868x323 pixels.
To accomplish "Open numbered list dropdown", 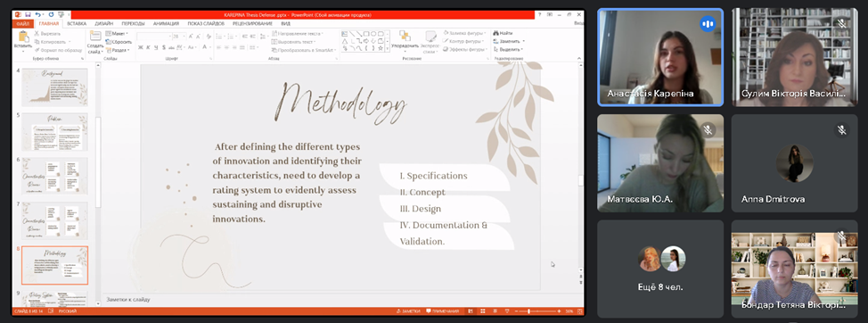I will click(236, 37).
